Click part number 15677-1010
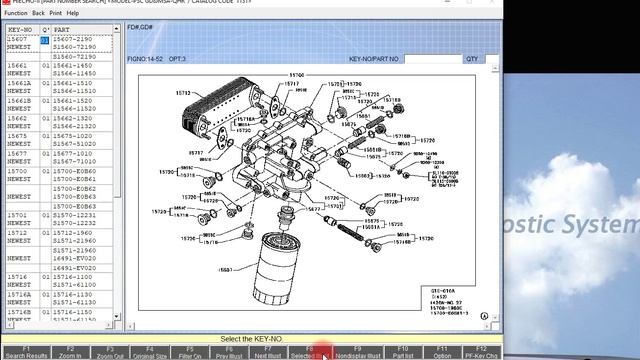 [x=73, y=154]
